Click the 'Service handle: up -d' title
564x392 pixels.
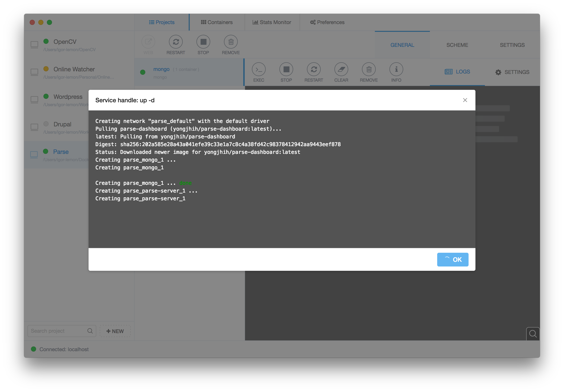coord(125,100)
